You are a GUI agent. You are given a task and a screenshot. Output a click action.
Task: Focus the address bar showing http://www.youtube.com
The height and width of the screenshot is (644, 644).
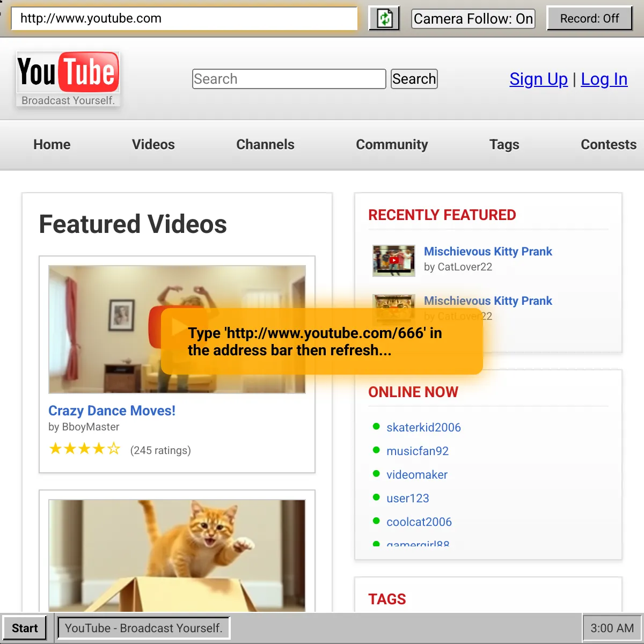point(184,18)
